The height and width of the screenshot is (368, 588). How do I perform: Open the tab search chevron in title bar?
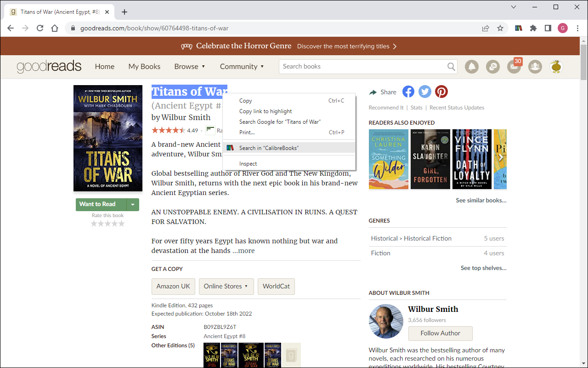click(514, 7)
